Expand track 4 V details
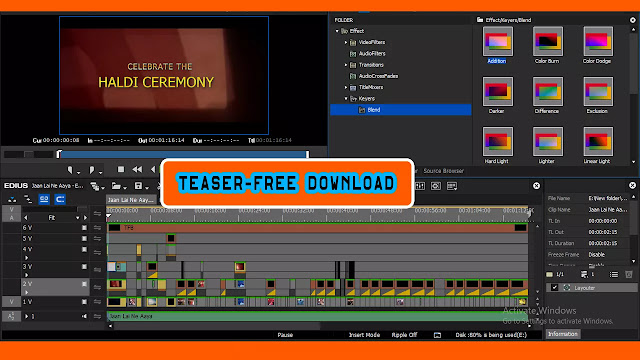 [27, 258]
